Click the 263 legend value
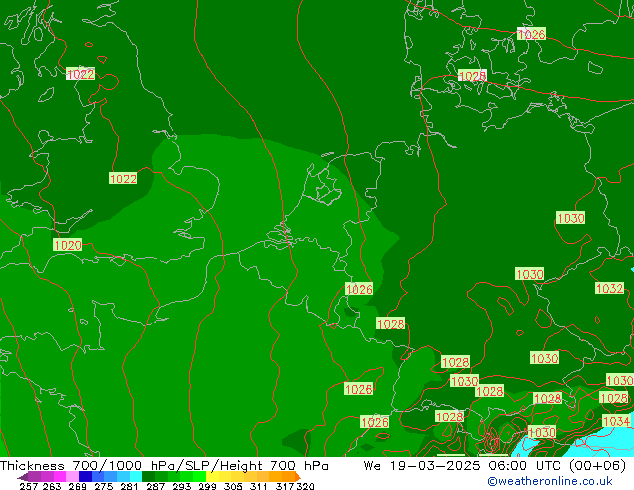634x490 pixels. point(52,486)
